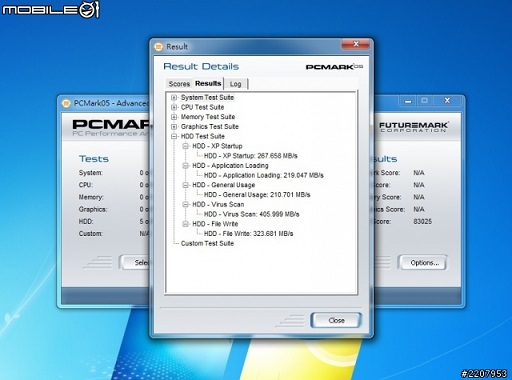Screen dimensions: 512x380
Task: Click the Close button in Result dialog
Action: tap(336, 320)
